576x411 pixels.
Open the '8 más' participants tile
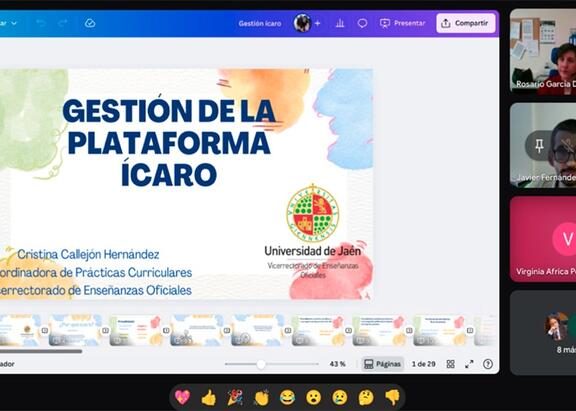coord(543,333)
